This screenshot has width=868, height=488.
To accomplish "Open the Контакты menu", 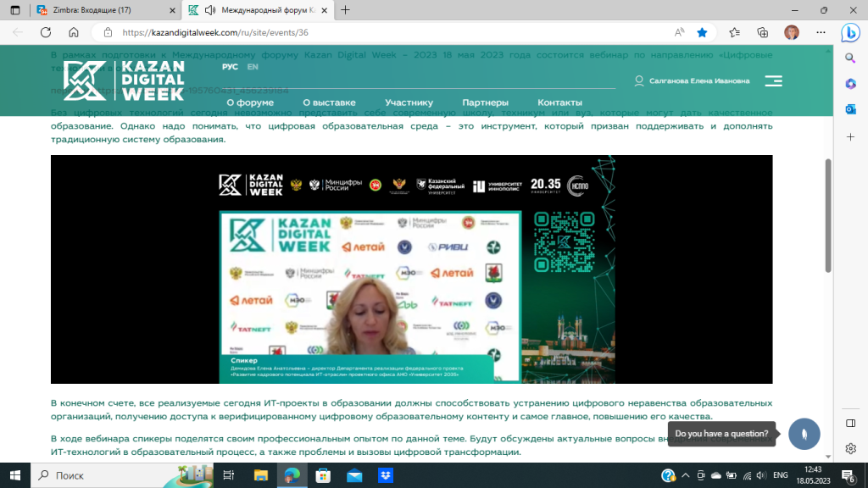I will (x=559, y=103).
